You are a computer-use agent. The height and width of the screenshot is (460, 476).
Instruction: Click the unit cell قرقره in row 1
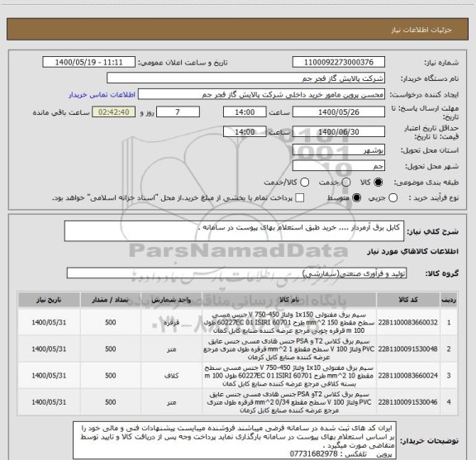[x=172, y=323]
